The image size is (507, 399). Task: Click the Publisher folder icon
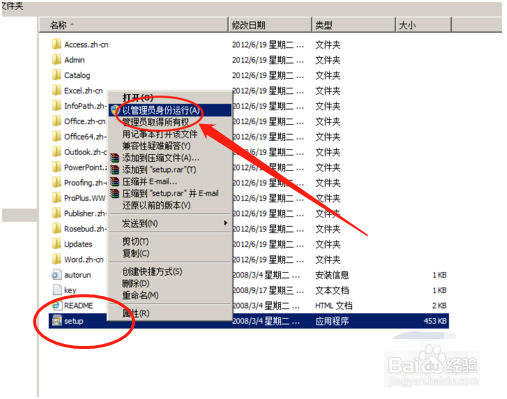(x=57, y=213)
